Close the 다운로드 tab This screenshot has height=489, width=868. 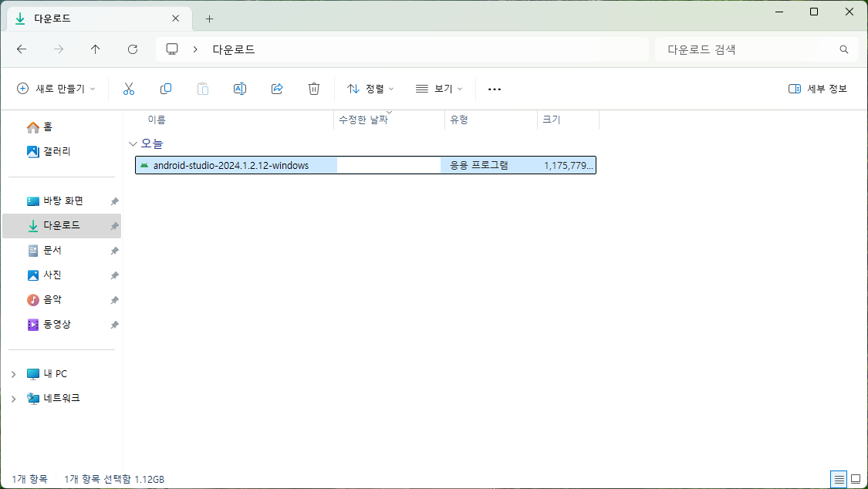(175, 19)
